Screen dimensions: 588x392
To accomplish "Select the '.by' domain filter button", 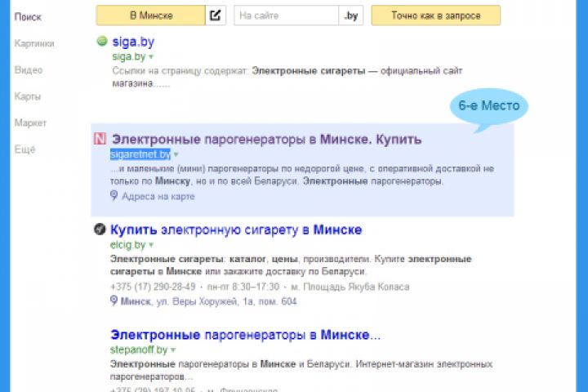I will pos(351,16).
